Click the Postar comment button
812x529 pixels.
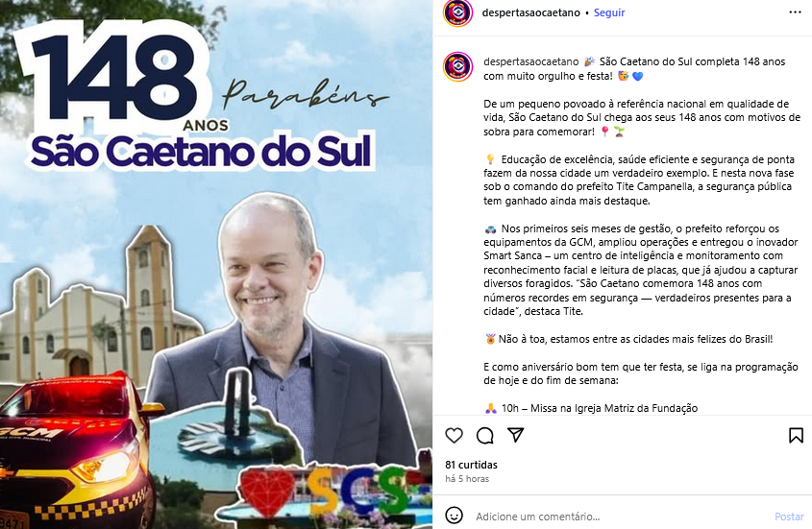789,517
